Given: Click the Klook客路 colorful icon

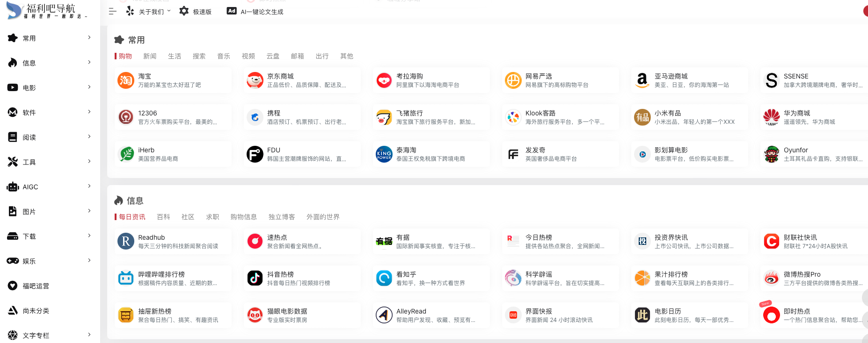Looking at the screenshot, I should click(x=513, y=117).
